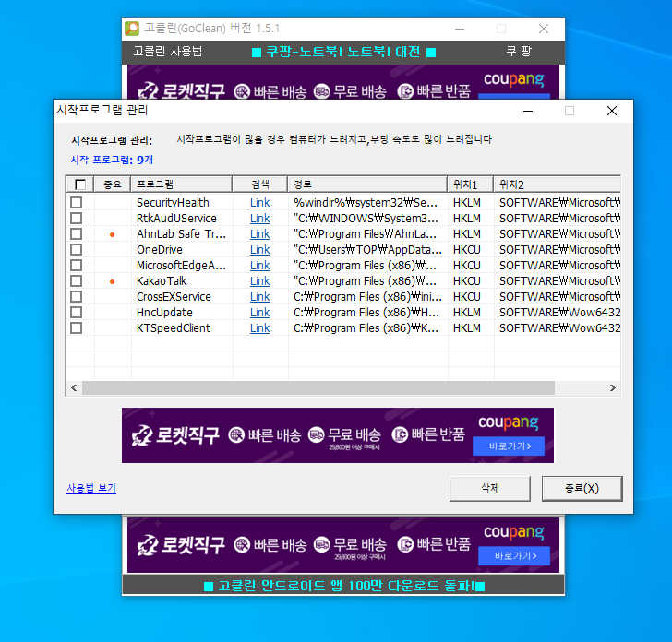Click 로켓직구 logo in the dialog's Coupang banner

175,435
